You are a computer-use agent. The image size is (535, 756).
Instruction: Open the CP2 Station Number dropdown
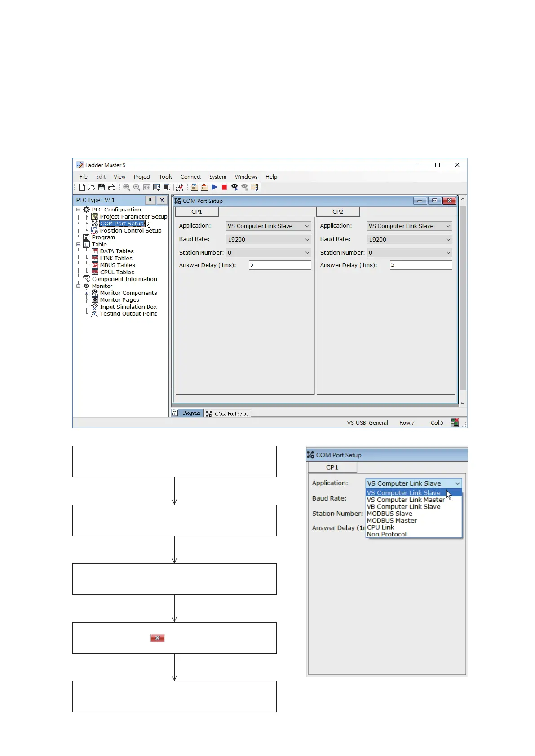tap(448, 253)
